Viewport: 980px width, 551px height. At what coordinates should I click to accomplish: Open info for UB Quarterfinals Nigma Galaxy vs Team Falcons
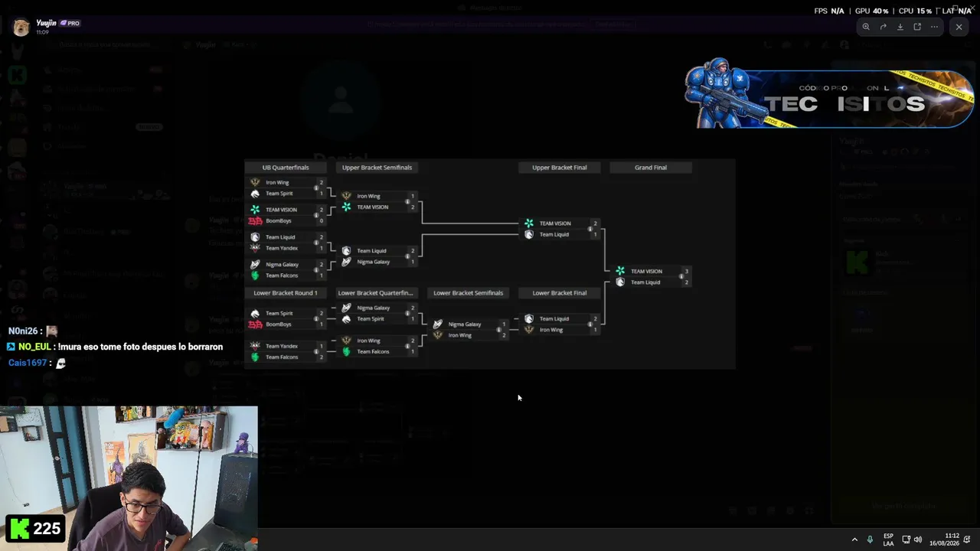(x=315, y=270)
